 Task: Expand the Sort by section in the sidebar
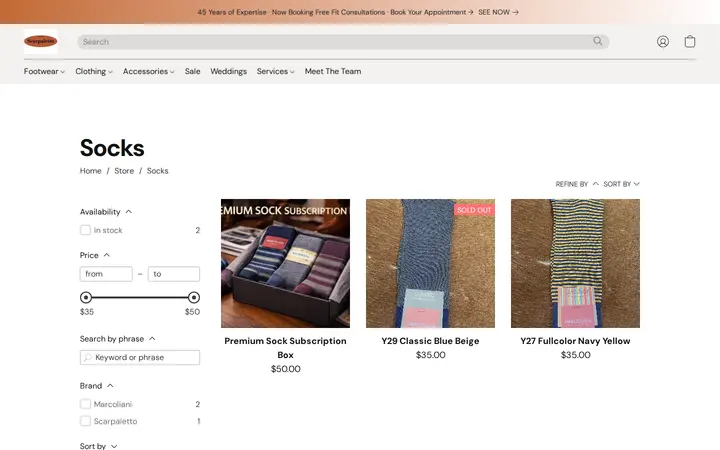coord(98,446)
